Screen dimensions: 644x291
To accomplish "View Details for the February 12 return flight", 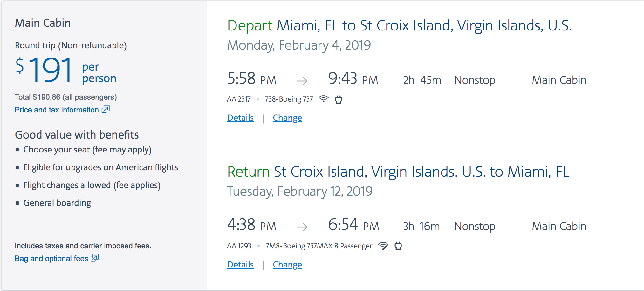I will click(240, 265).
